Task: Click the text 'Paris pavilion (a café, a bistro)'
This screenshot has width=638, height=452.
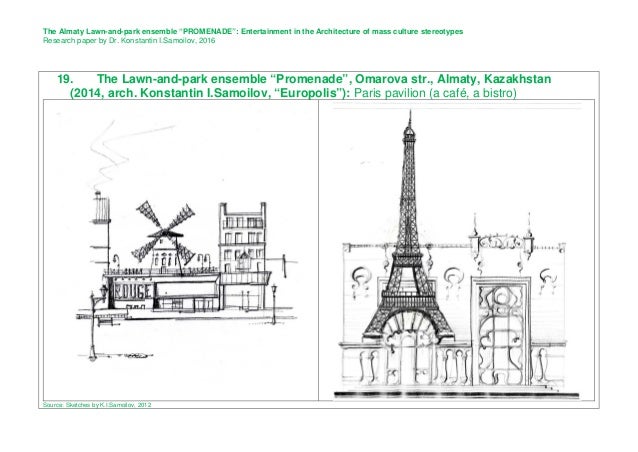Action: pyautogui.click(x=435, y=93)
